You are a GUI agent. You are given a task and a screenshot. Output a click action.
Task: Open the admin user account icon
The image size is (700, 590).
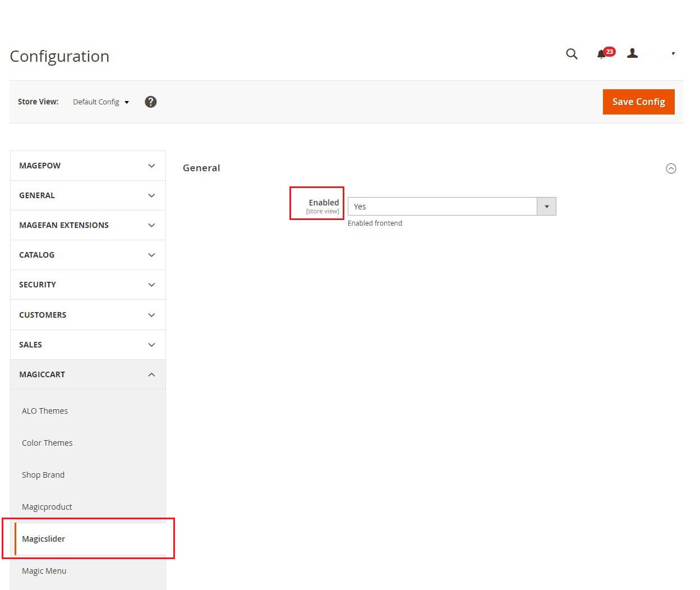pyautogui.click(x=633, y=53)
